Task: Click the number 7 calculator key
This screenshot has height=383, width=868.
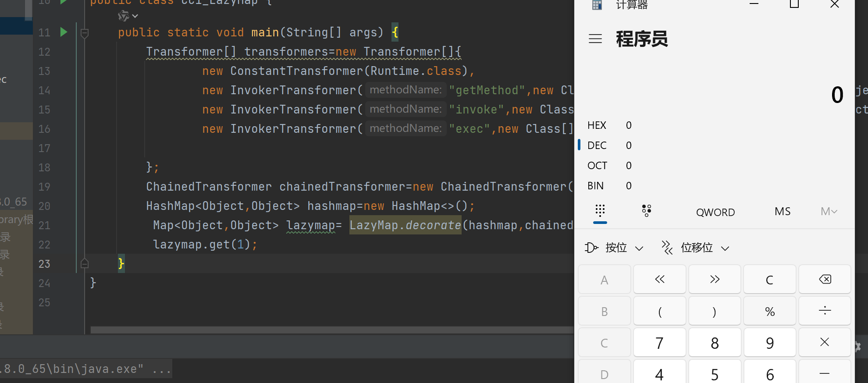Action: (660, 343)
